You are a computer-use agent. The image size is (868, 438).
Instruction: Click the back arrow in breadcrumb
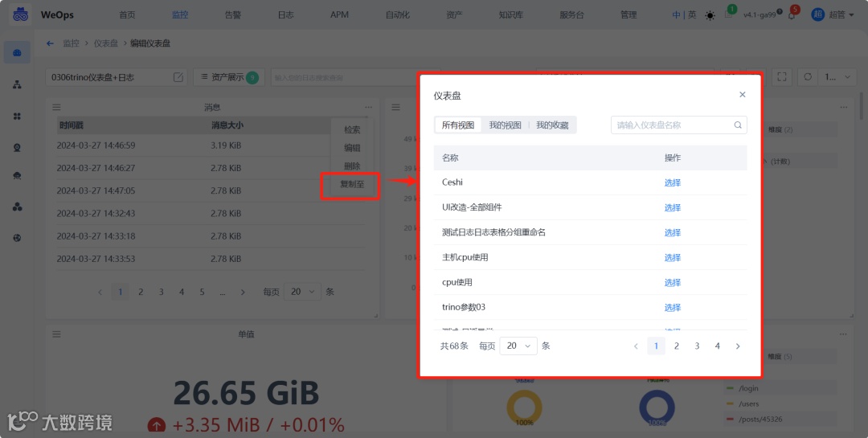coord(50,43)
